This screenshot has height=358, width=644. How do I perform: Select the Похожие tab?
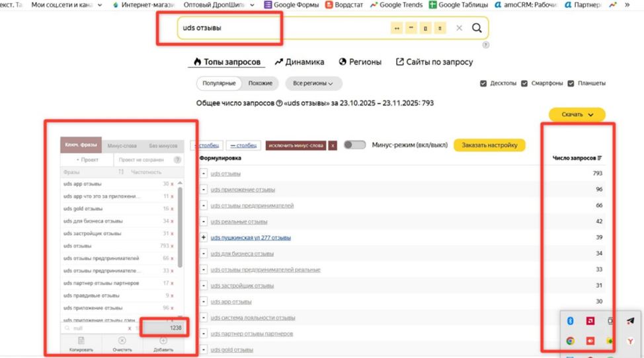click(260, 83)
